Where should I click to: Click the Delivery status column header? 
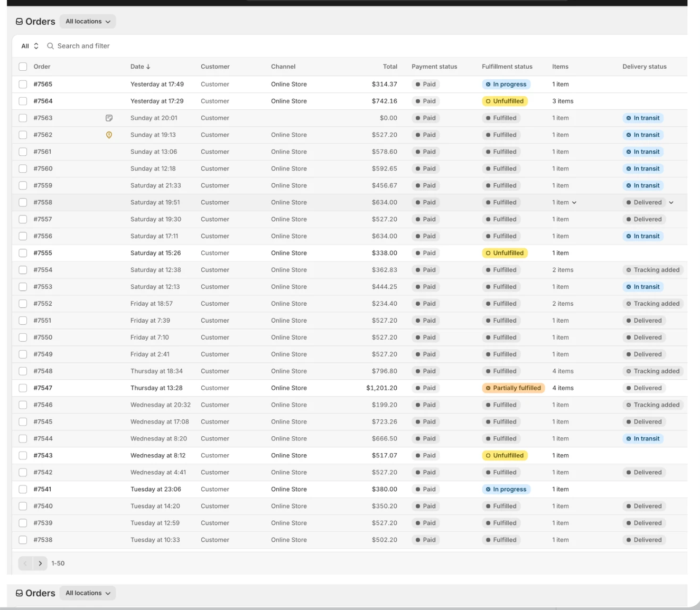pyautogui.click(x=645, y=67)
